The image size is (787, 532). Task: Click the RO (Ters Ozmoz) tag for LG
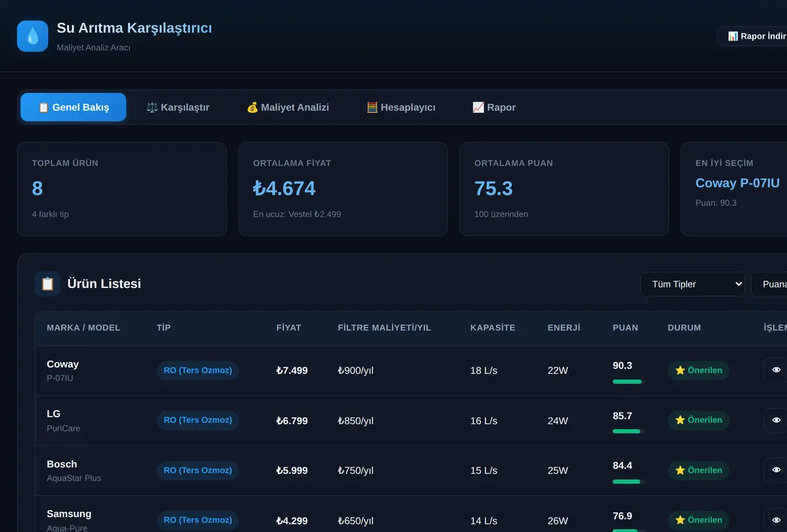click(198, 420)
